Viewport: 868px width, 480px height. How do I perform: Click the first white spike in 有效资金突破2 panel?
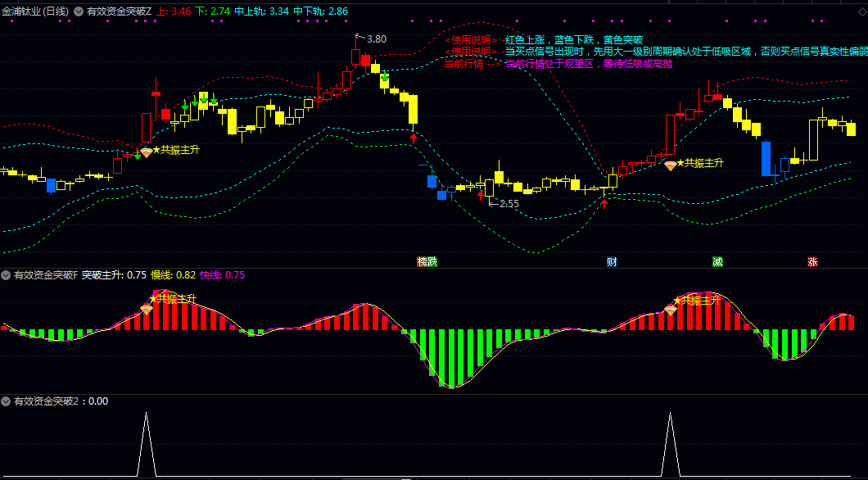(146, 443)
